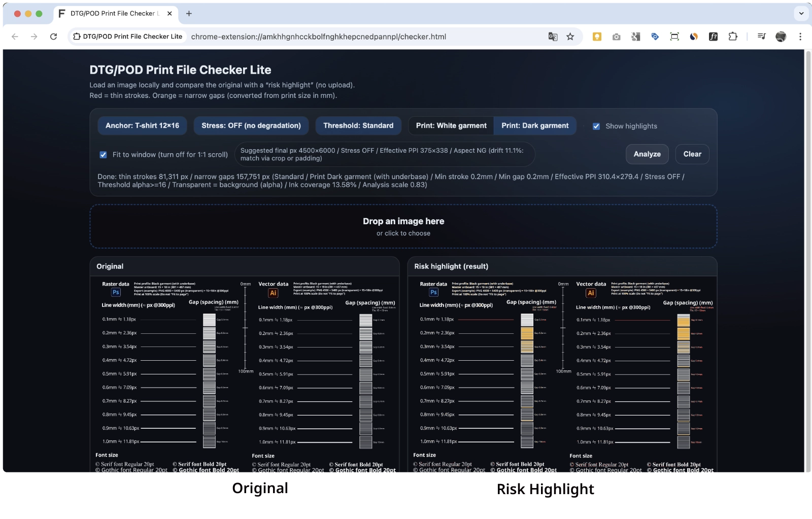Click the Google Translate icon in address bar
The height and width of the screenshot is (519, 812).
click(x=553, y=37)
